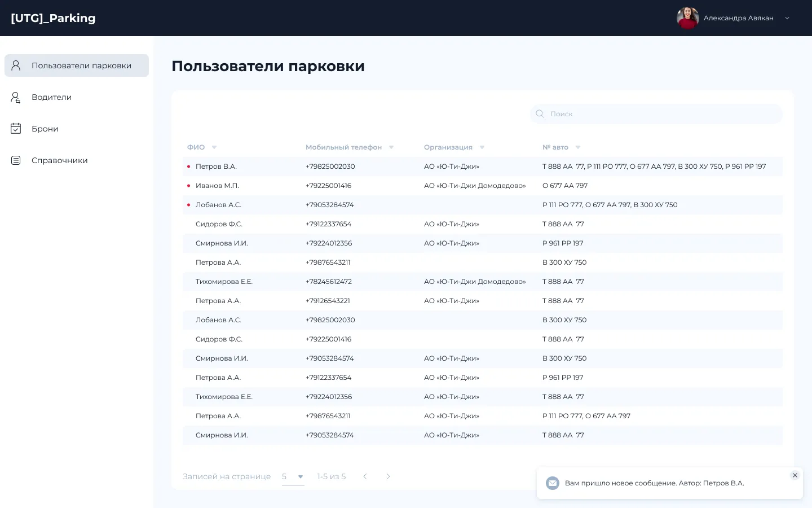Focus the Поиск search field
The image size is (812, 508).
(x=656, y=113)
